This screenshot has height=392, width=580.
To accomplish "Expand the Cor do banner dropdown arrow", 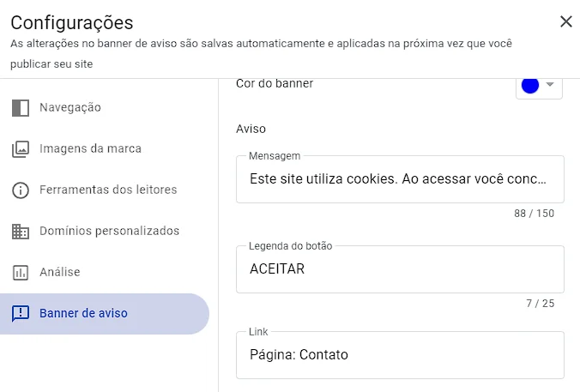I will point(551,85).
